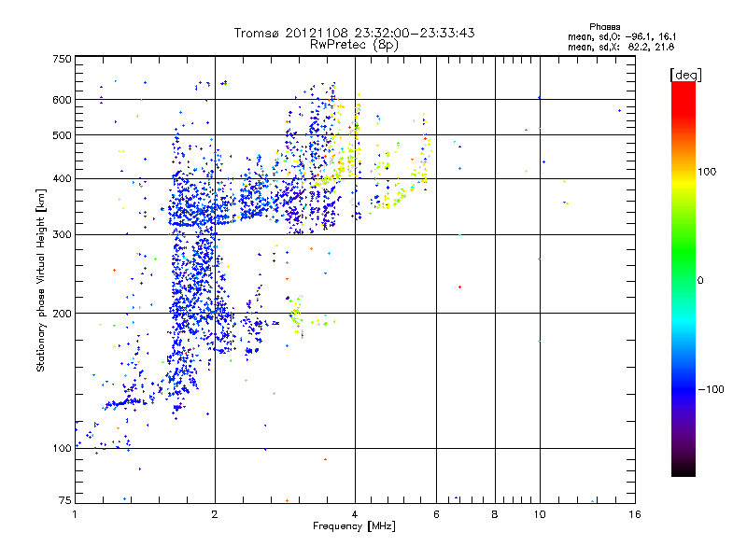
Task: Click the plot title 'Tromsø 20121108 23:32:00-23:33:43'
Action: pyautogui.click(x=354, y=33)
